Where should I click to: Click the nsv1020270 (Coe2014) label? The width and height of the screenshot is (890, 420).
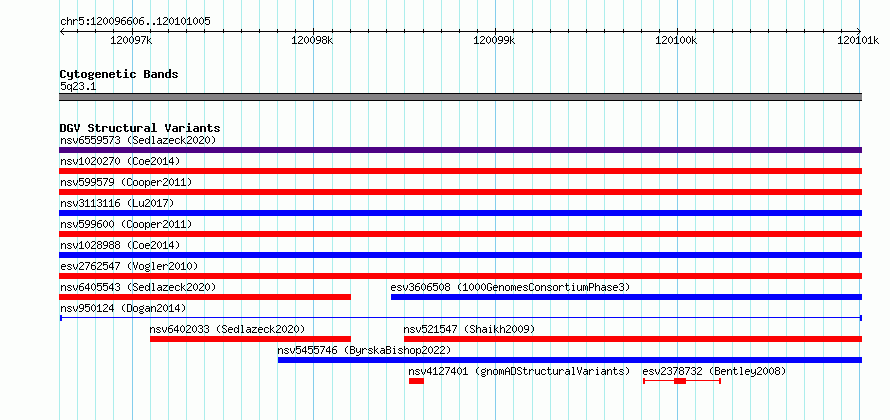[x=120, y=161]
